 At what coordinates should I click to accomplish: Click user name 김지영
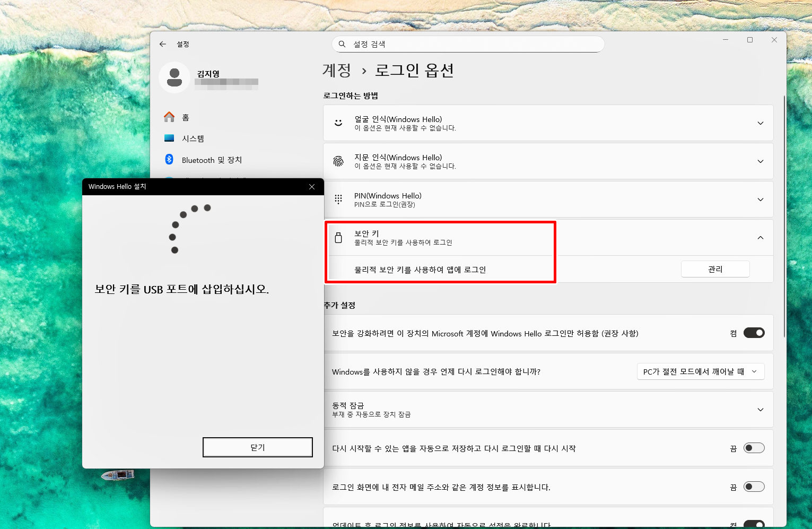[x=208, y=74]
